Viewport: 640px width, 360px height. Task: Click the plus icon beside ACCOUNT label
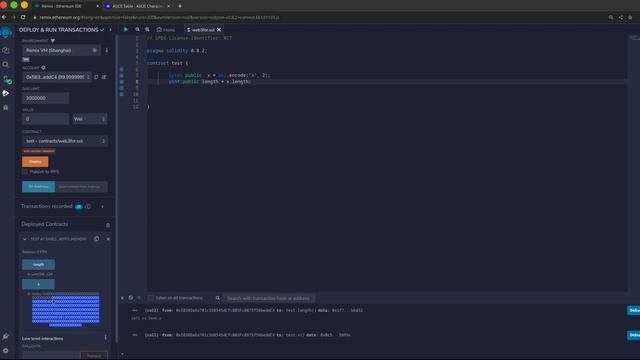point(43,68)
